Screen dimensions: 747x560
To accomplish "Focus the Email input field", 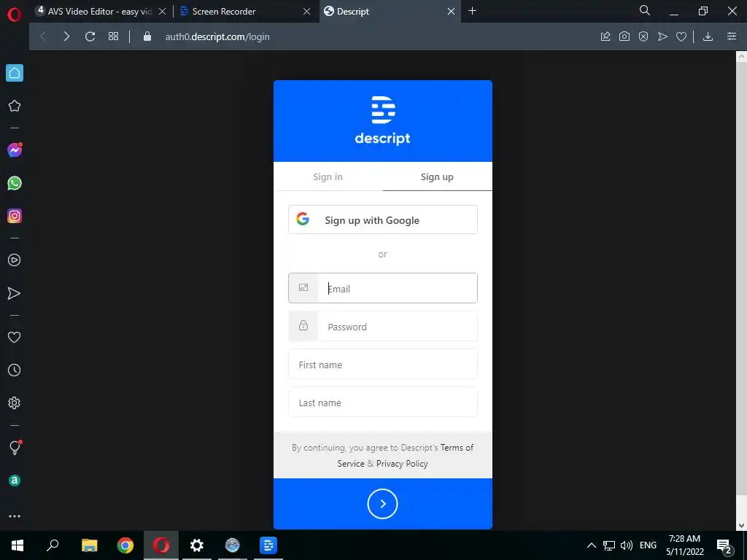I will tap(382, 288).
